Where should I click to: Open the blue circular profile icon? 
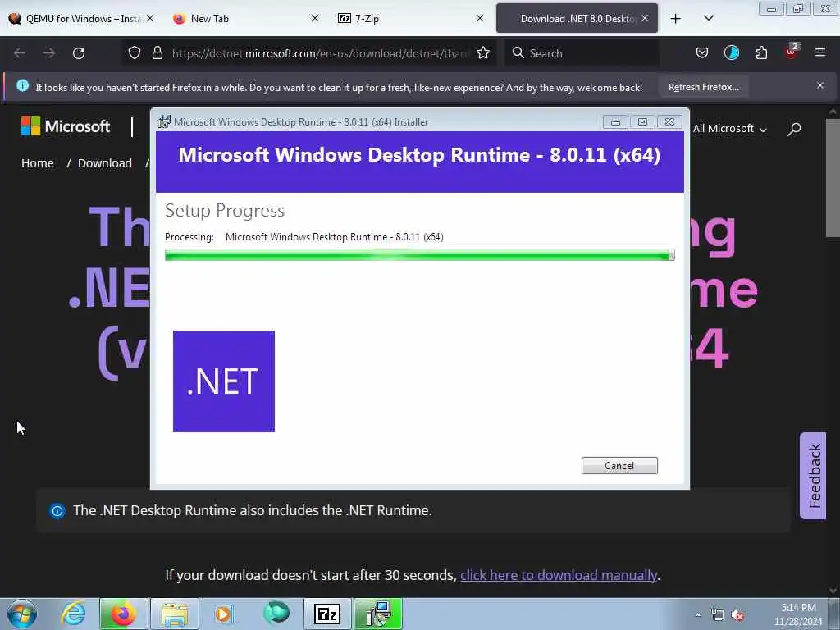(731, 53)
